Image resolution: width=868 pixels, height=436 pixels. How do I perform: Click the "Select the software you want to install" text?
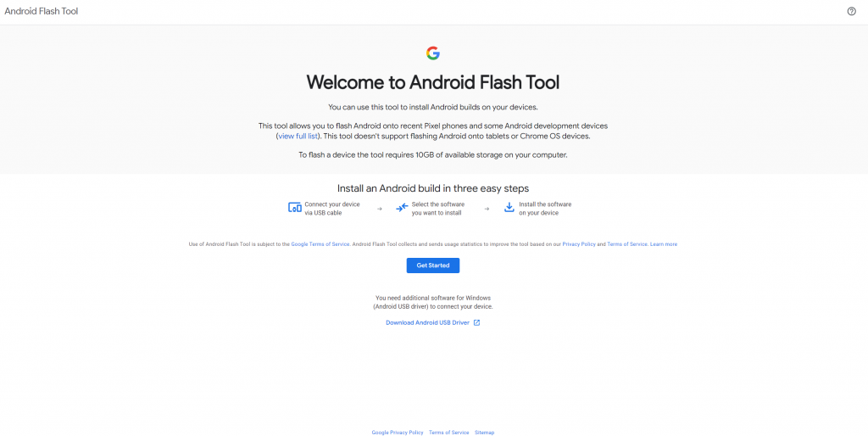click(x=437, y=209)
